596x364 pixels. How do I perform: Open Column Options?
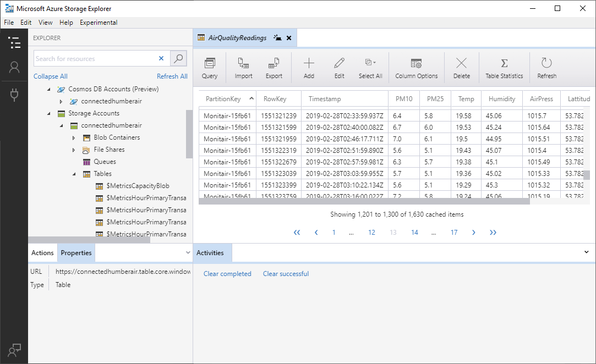coord(416,67)
